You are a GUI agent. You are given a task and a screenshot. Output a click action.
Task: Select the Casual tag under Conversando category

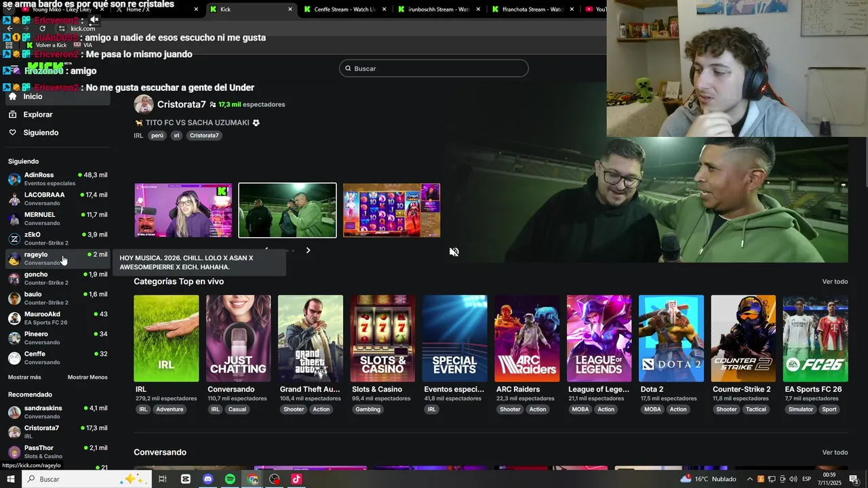click(237, 409)
